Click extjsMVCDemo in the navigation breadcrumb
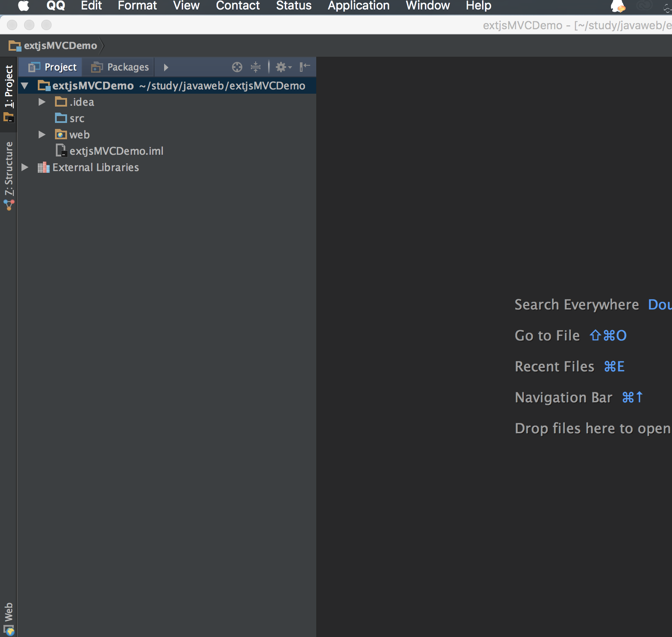The width and height of the screenshot is (672, 637). (x=60, y=46)
